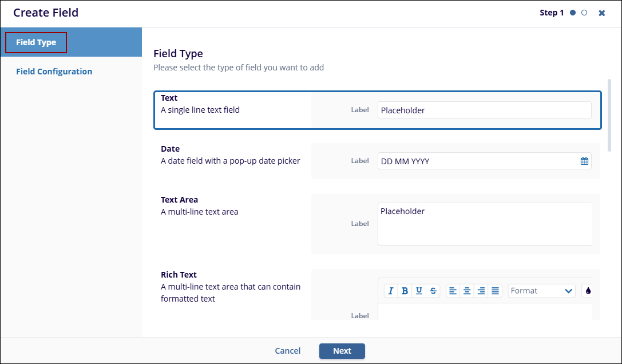Viewport: 622px width, 364px height.
Task: Click the Cancel link
Action: 288,351
